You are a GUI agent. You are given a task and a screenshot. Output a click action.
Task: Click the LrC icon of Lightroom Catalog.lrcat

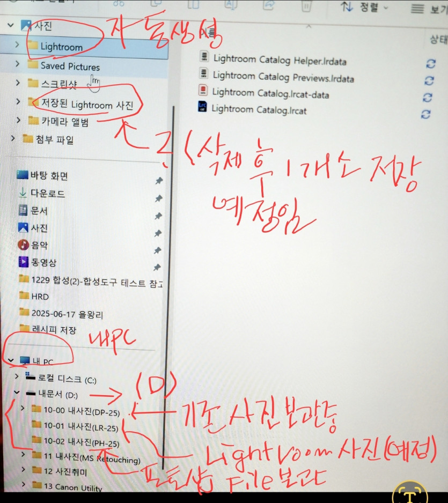202,107
